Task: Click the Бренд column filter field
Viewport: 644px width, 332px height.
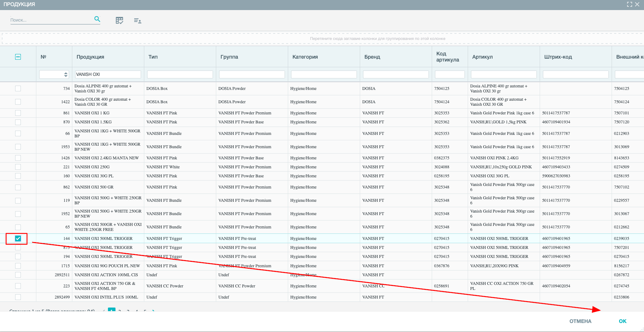Action: coord(396,74)
